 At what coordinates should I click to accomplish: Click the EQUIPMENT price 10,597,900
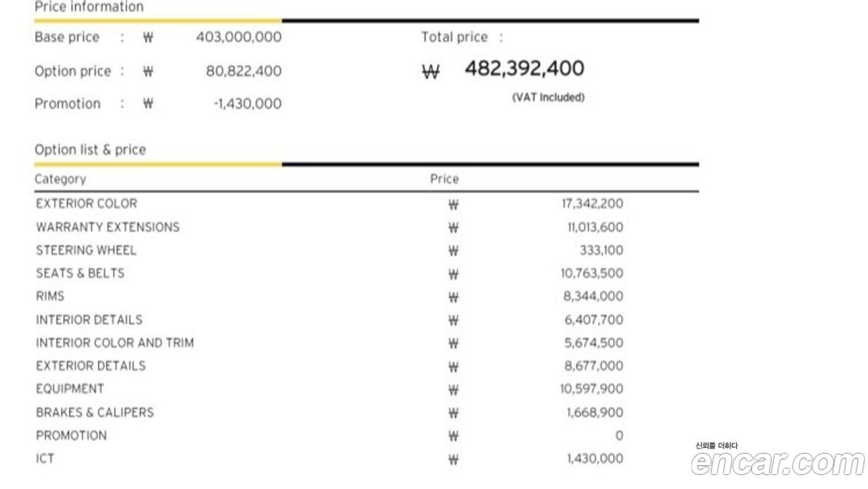pyautogui.click(x=592, y=389)
